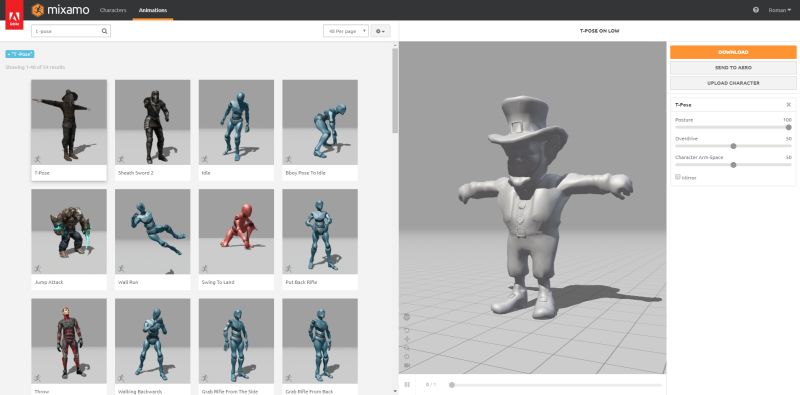Click the 'T-Pose' panel title text
This screenshot has height=395, width=800.
coord(683,105)
